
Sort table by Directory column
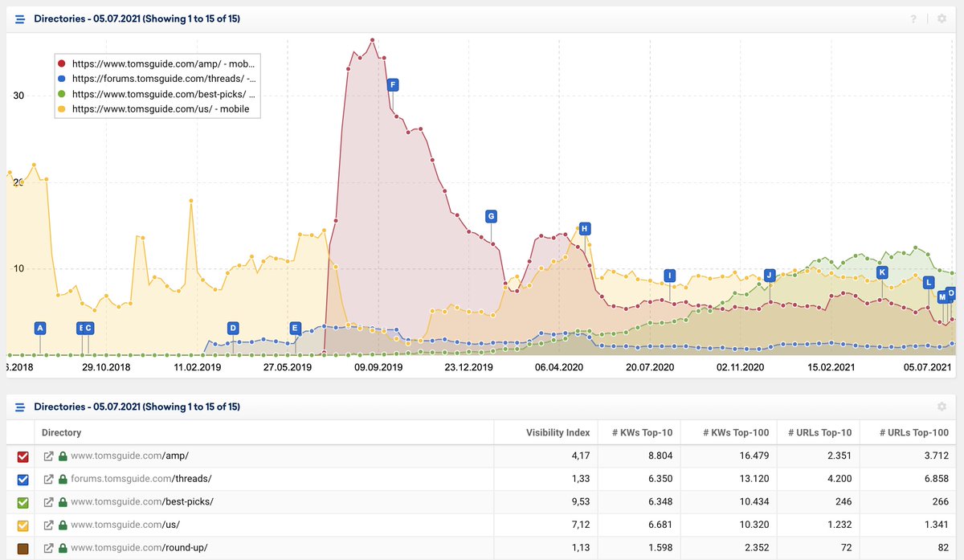pos(61,432)
